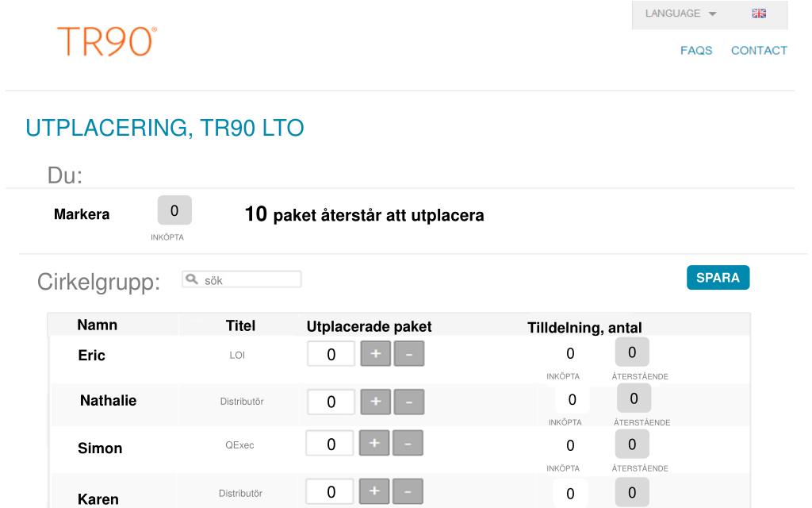The image size is (812, 508).
Task: Focus the sök search field
Action: (x=242, y=279)
